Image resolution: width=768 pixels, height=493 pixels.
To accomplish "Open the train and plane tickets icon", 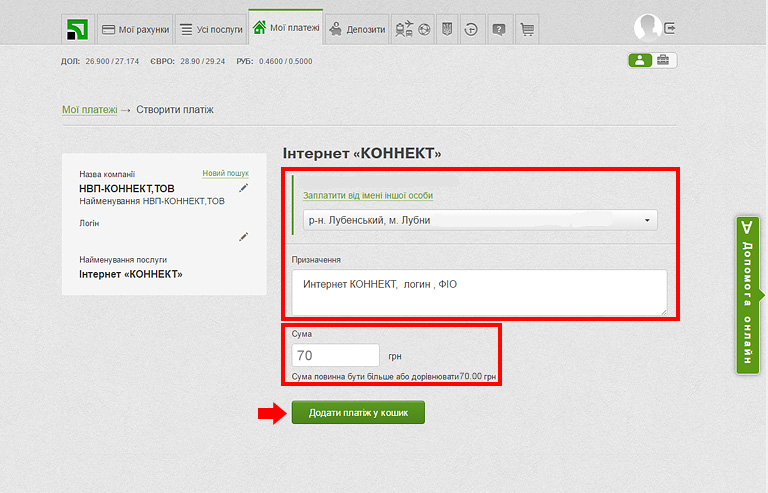I will pos(404,30).
